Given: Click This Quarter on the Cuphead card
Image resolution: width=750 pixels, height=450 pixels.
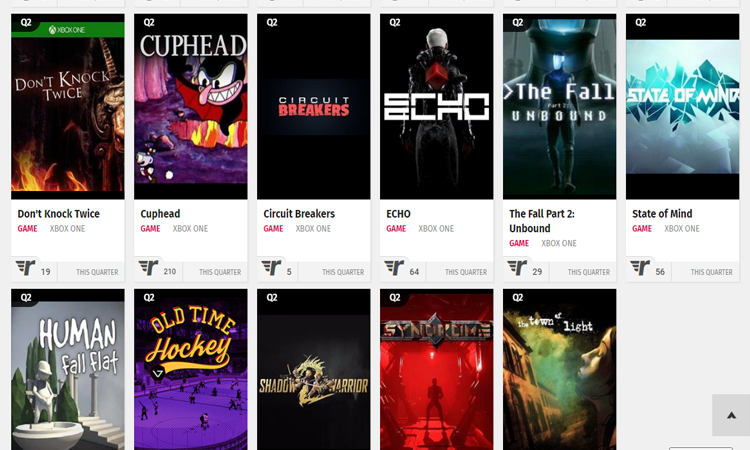Looking at the screenshot, I should coord(220,272).
